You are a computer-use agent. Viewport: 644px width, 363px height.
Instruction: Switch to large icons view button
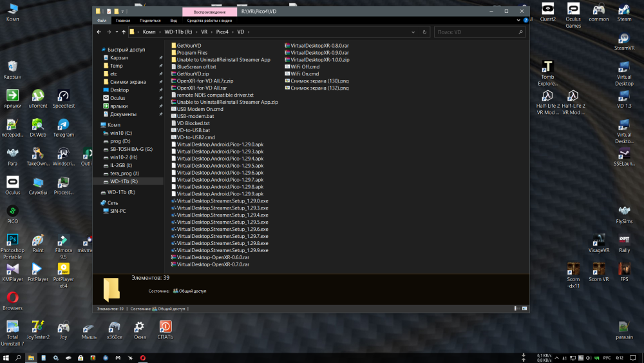pyautogui.click(x=524, y=308)
